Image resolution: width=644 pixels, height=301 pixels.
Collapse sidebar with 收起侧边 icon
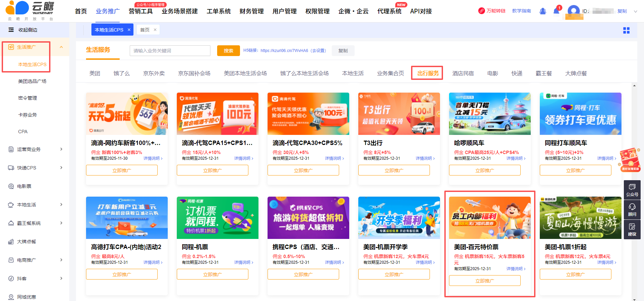pos(11,30)
